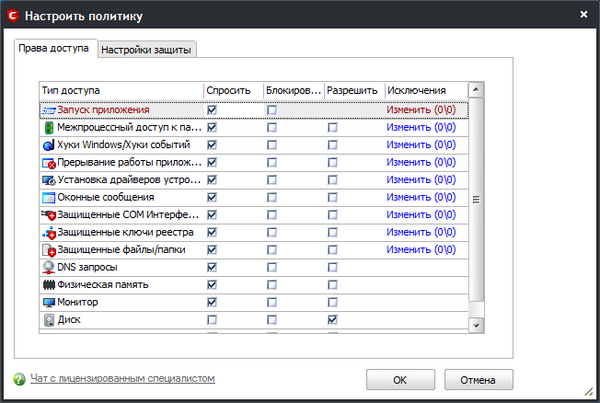Click the Тип доступа column header
Screen dimensions: 600x403
(x=120, y=91)
